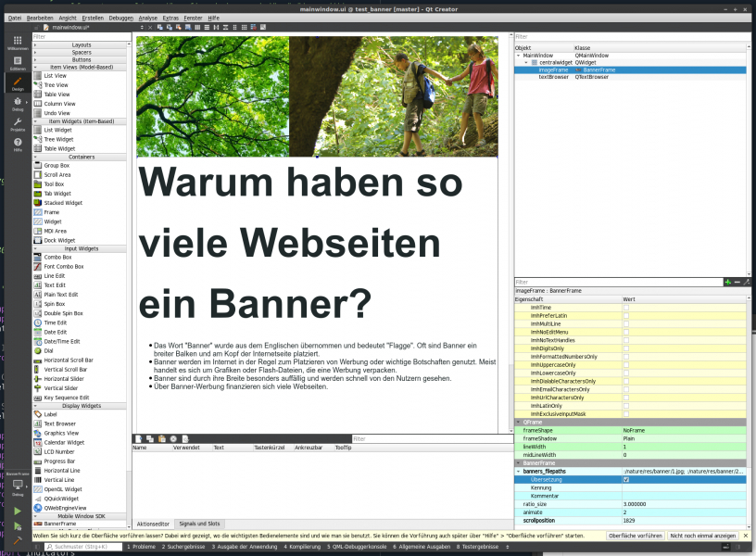Open the Debug mode in sidebar
Image resolution: width=756 pixels, height=556 pixels.
tap(17, 104)
